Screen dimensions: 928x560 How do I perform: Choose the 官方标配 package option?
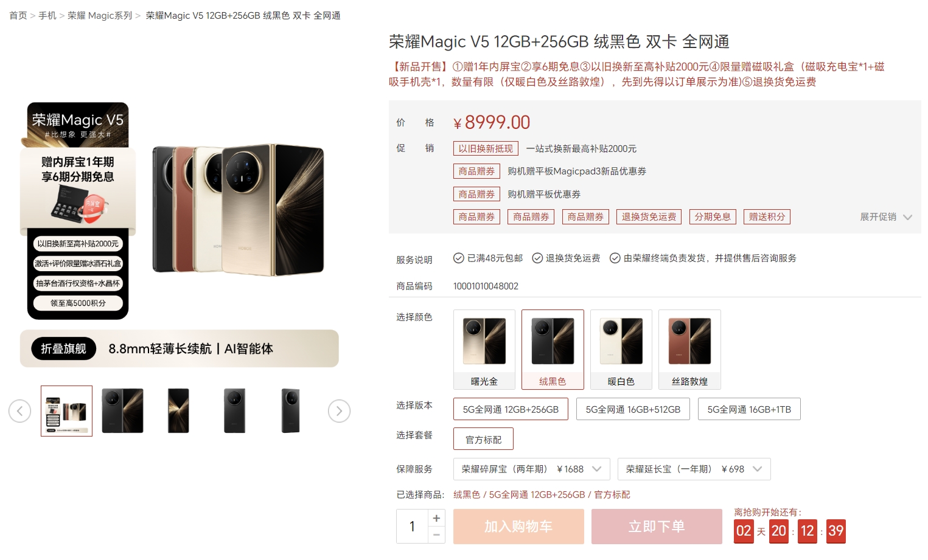tap(483, 439)
